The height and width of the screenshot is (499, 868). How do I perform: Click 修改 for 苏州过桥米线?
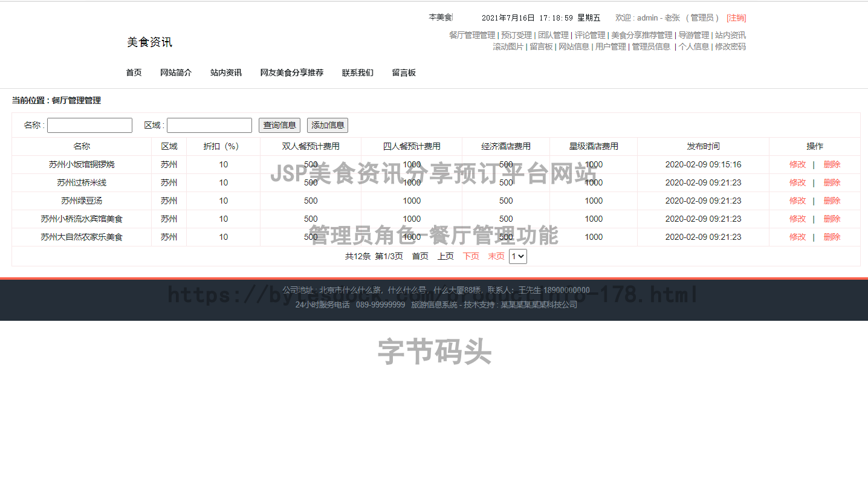(x=797, y=182)
